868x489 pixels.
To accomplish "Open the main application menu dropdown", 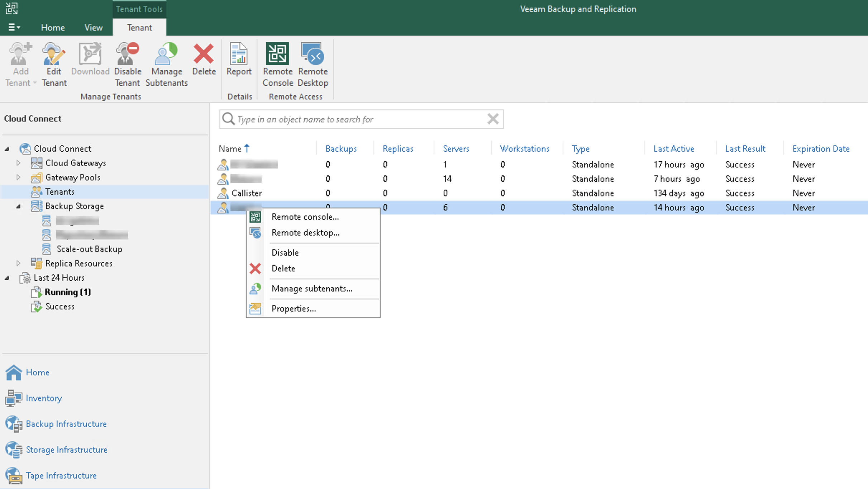I will pos(14,27).
